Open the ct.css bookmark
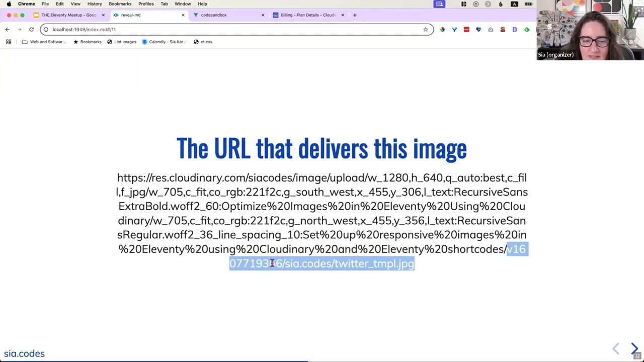This screenshot has height=362, width=644. pos(203,42)
